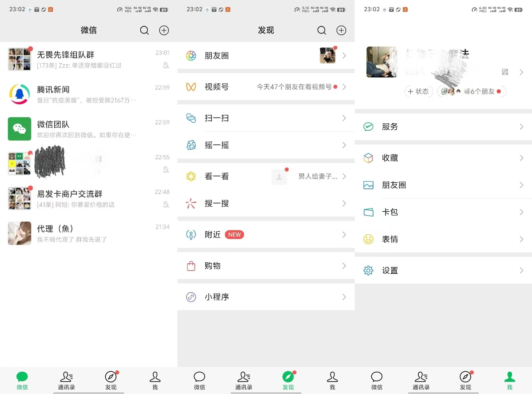Open 视频号 Channels icon
This screenshot has width=532, height=394.
click(191, 87)
